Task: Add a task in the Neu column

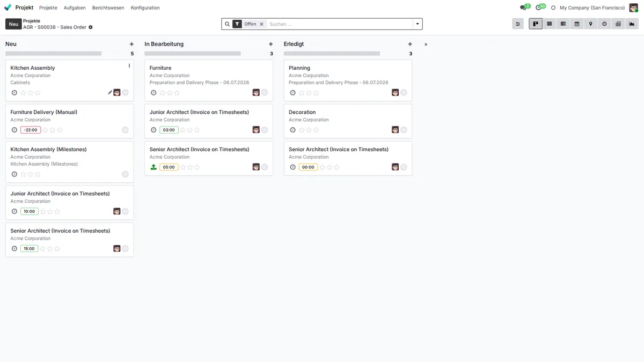Action: pos(131,44)
